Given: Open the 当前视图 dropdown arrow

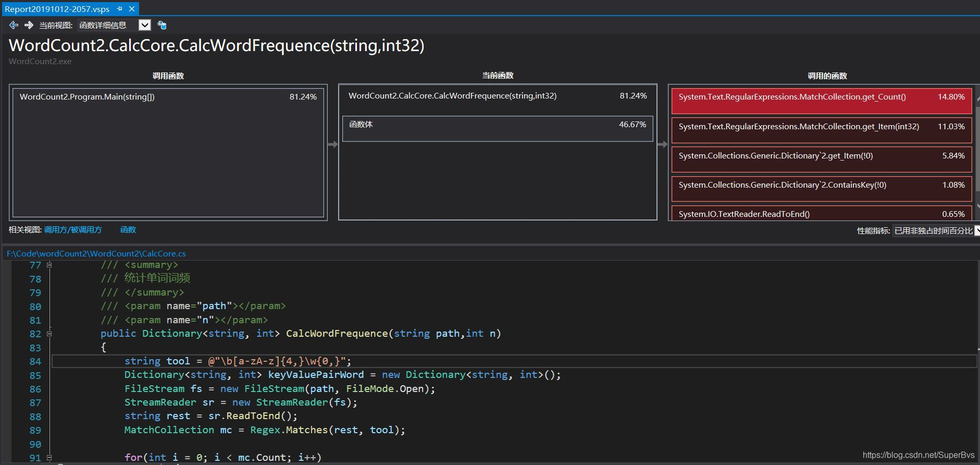Looking at the screenshot, I should pyautogui.click(x=145, y=25).
